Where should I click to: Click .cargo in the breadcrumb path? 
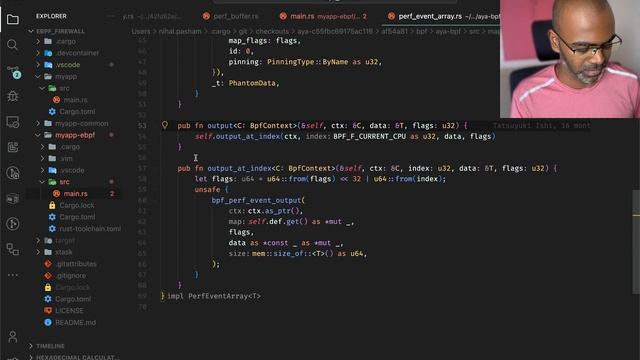coord(220,31)
